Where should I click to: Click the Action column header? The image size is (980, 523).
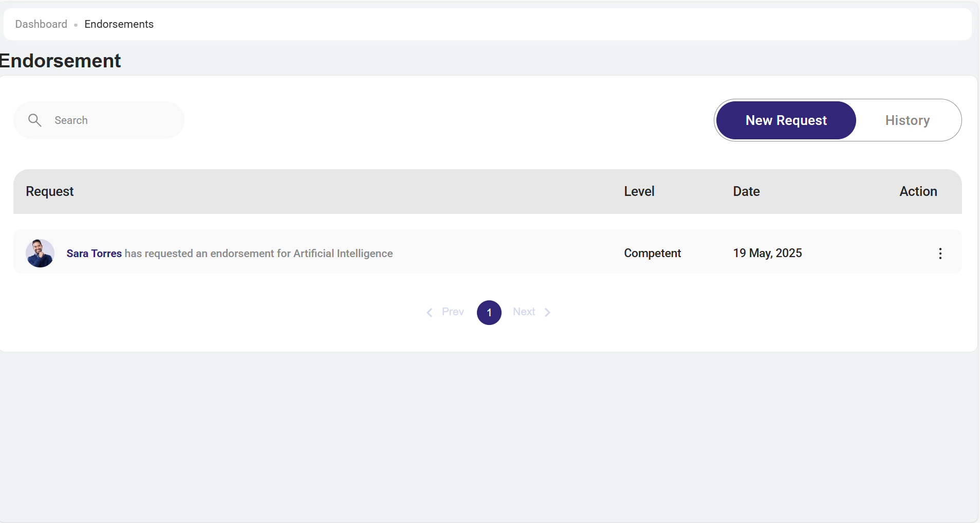point(918,191)
